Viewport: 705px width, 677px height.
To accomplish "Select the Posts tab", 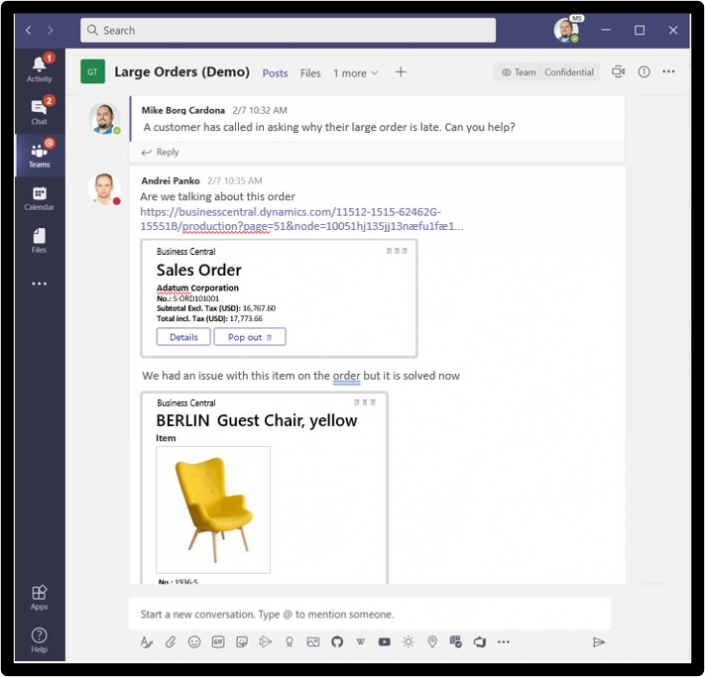I will [x=275, y=73].
